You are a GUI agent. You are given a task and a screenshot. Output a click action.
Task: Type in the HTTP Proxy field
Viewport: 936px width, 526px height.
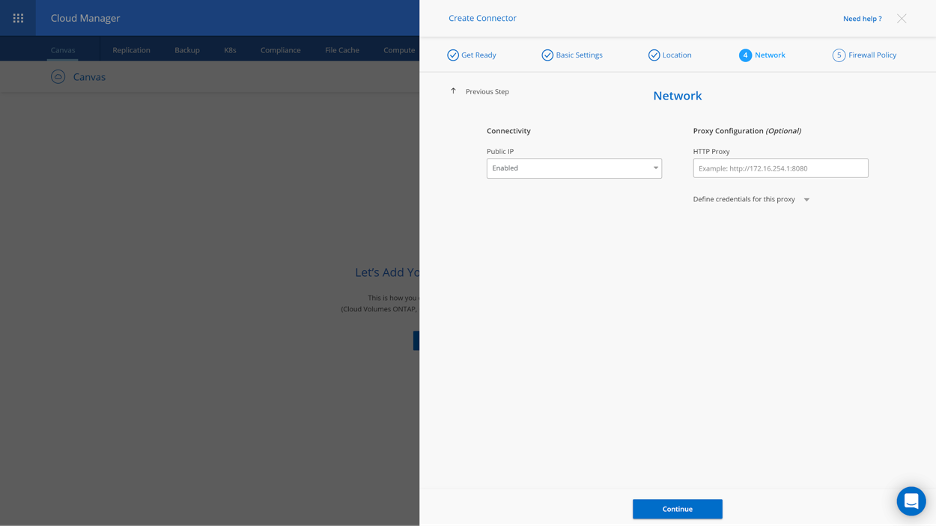(x=780, y=168)
